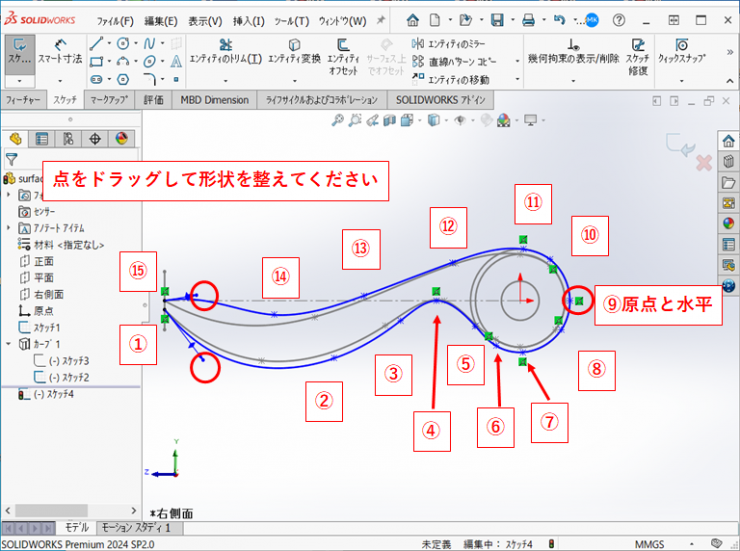Expand the アノテート アイテム tree node
The height and width of the screenshot is (551, 740).
click(9, 227)
